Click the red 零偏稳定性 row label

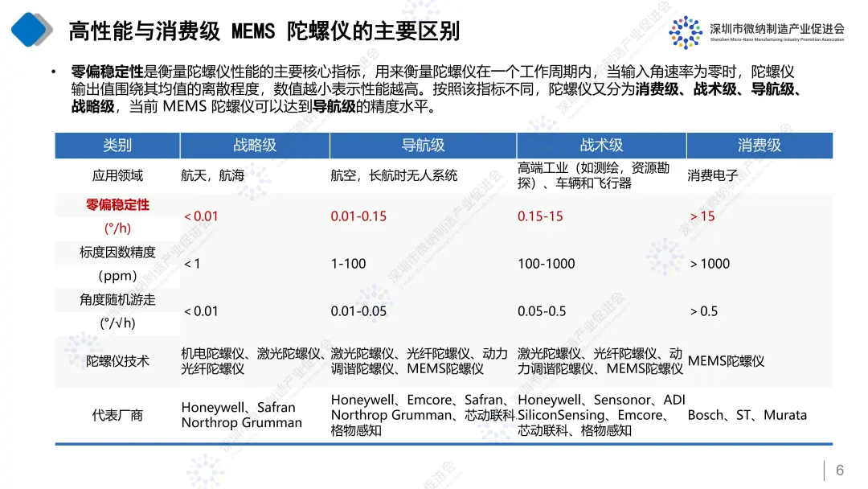pyautogui.click(x=117, y=205)
